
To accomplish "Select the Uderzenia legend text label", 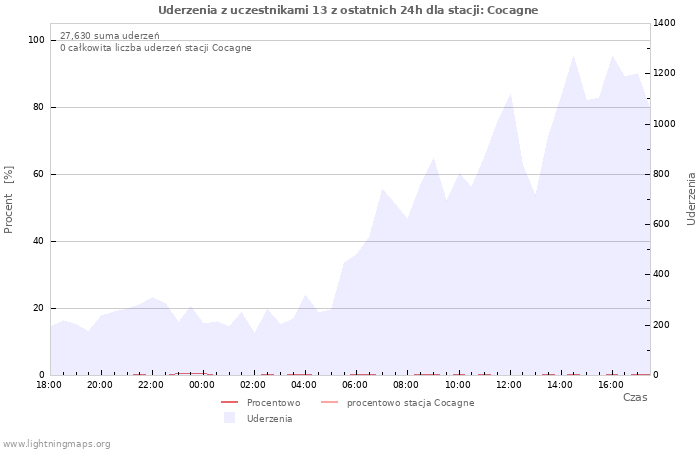I will [269, 419].
